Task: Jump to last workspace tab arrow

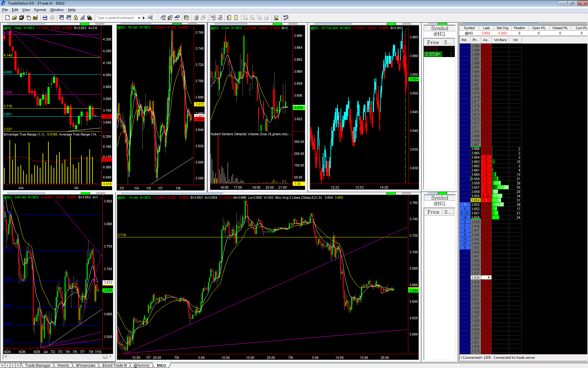Action: pos(18,365)
